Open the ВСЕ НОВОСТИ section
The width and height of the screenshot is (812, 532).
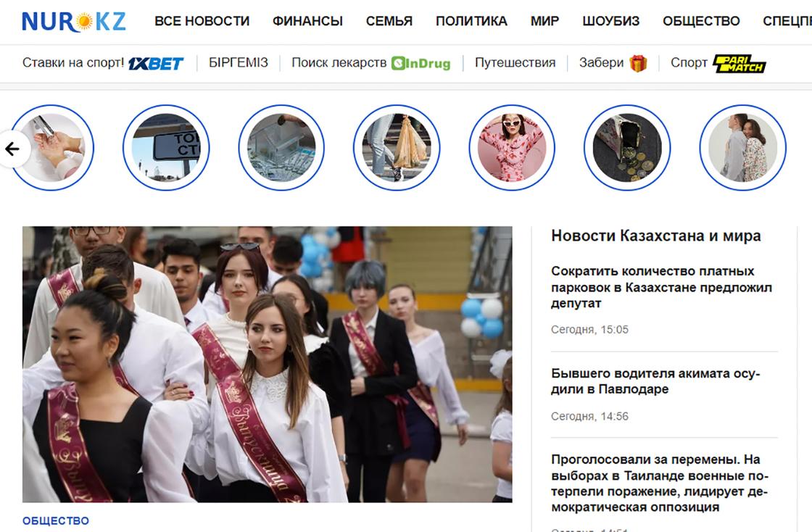pyautogui.click(x=202, y=22)
